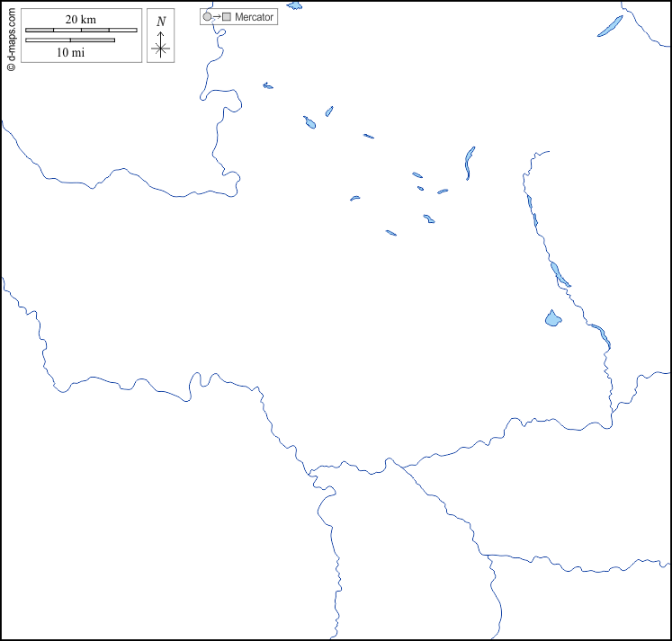Click the north arrow compass star
672x641 pixels.
coord(160,49)
